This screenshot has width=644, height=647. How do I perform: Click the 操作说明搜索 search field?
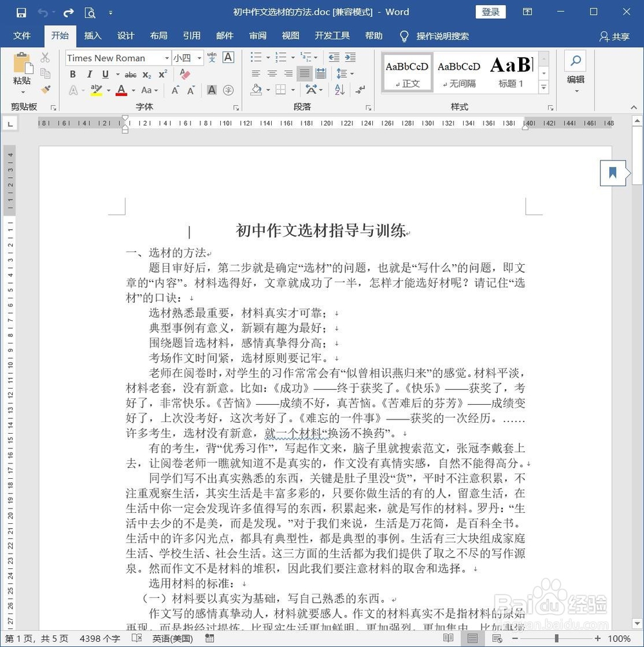442,36
